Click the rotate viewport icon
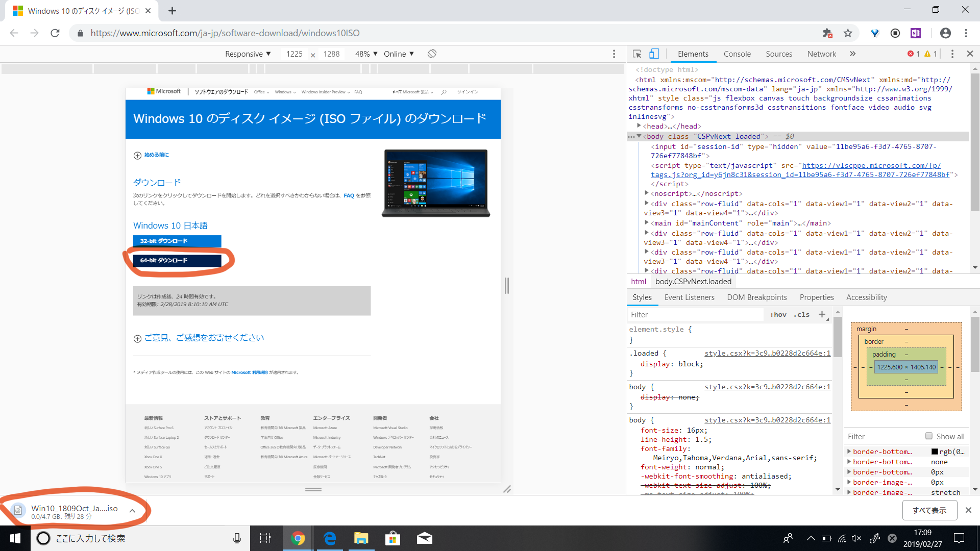 (431, 54)
